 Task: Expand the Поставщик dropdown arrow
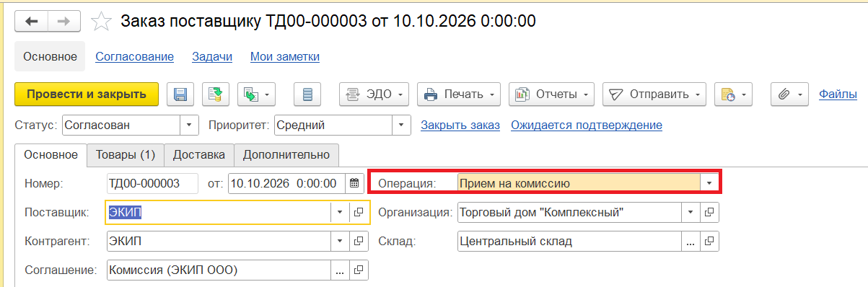tap(341, 212)
